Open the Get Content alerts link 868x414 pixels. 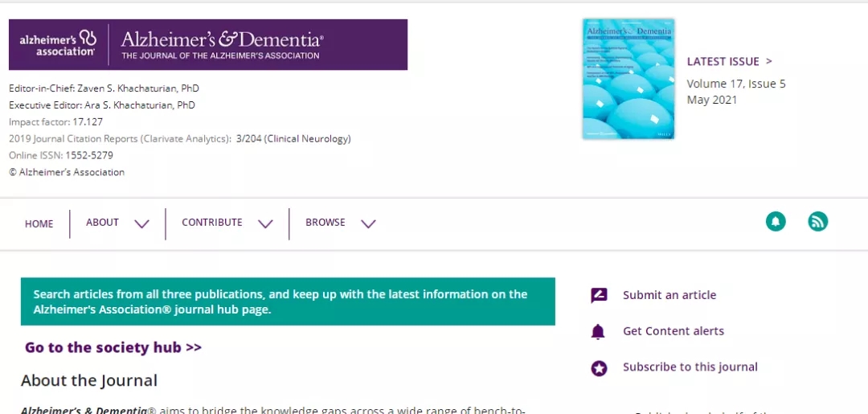673,331
